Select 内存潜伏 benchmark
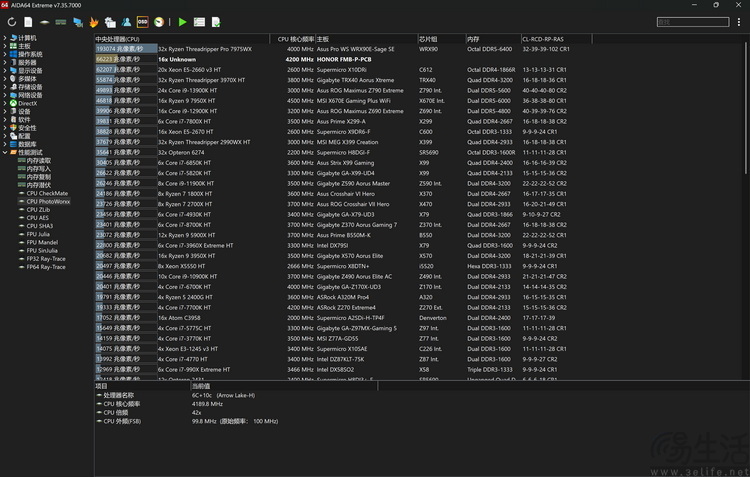The width and height of the screenshot is (750, 477). pos(38,185)
